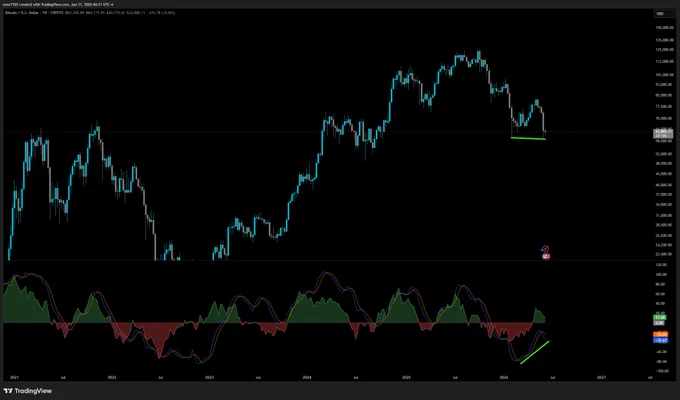Click the -80.00 oscillator scale label
The image size is (680, 400).
pos(662,361)
